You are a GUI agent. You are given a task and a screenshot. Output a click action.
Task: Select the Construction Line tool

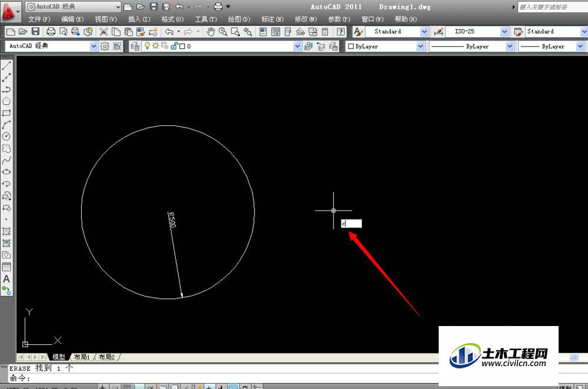(6, 78)
